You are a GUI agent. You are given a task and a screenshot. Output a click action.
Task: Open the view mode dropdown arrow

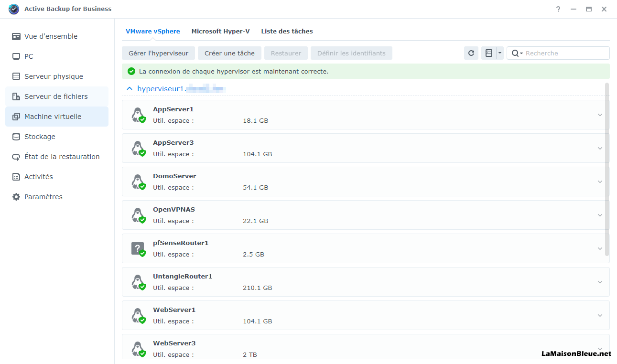pyautogui.click(x=500, y=53)
